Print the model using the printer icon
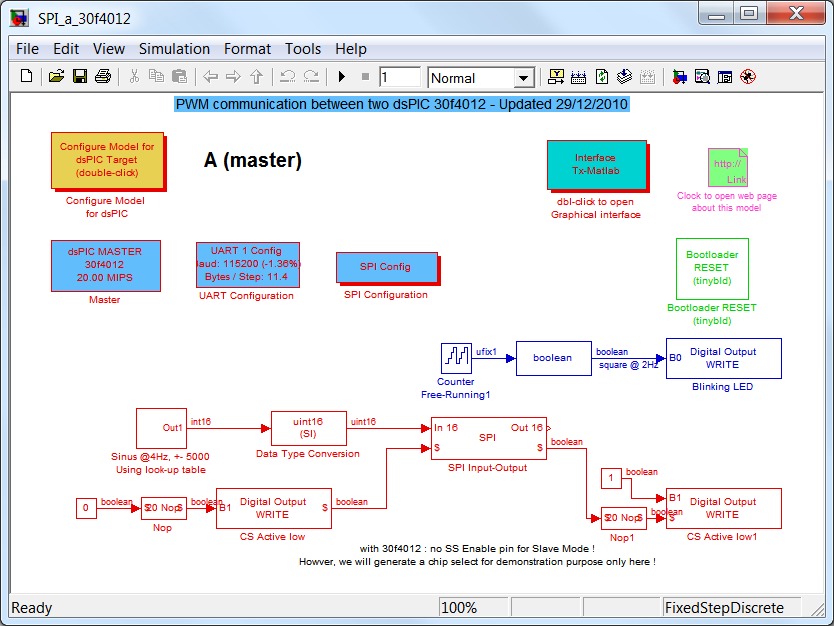Image resolution: width=834 pixels, height=626 pixels. (x=103, y=77)
